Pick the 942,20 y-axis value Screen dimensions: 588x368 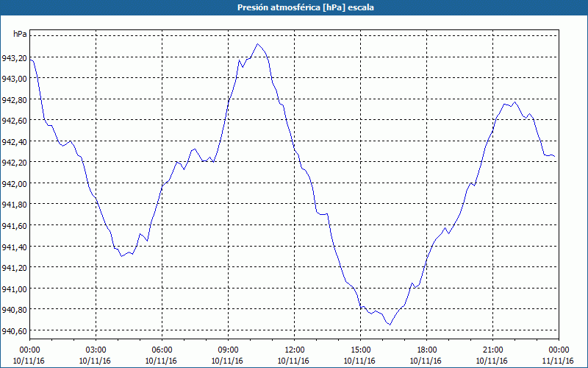14,163
